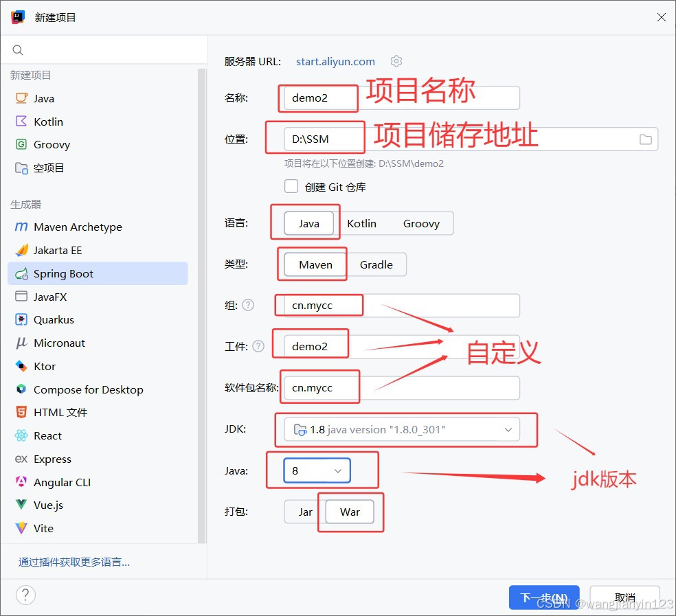Image resolution: width=676 pixels, height=616 pixels.
Task: Click the search magnifier icon in sidebar
Action: pos(18,50)
